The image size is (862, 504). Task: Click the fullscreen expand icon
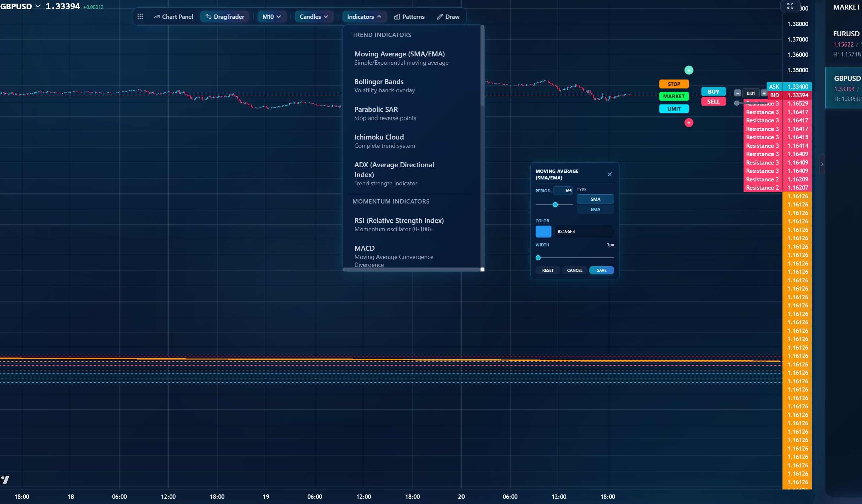[790, 6]
